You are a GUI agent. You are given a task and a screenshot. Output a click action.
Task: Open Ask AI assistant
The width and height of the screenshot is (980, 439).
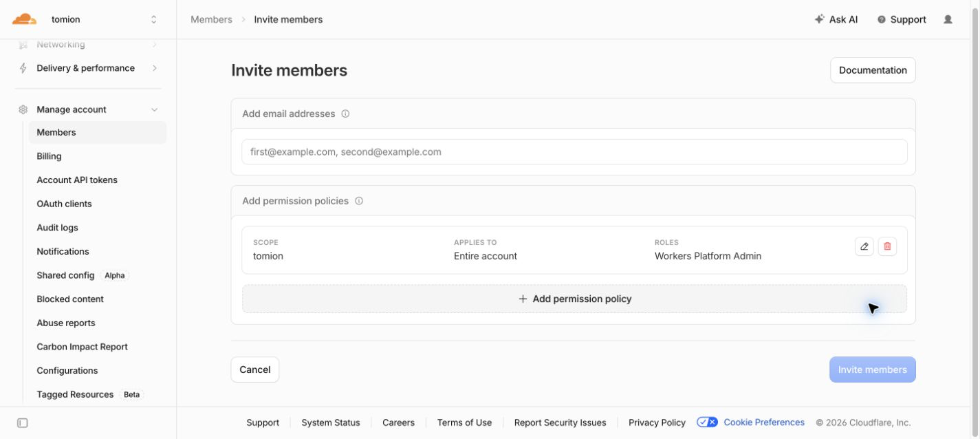pyautogui.click(x=836, y=19)
